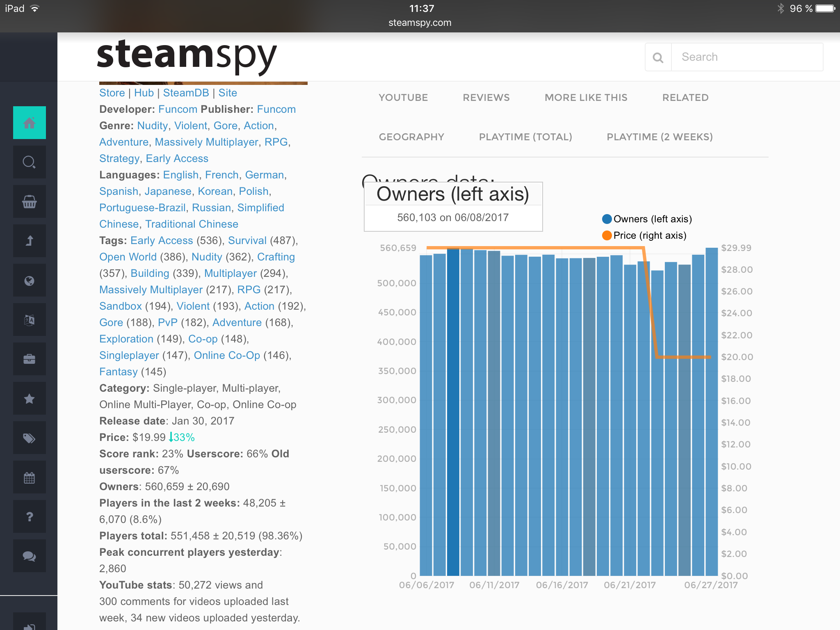Open the PvP tag link

(168, 322)
